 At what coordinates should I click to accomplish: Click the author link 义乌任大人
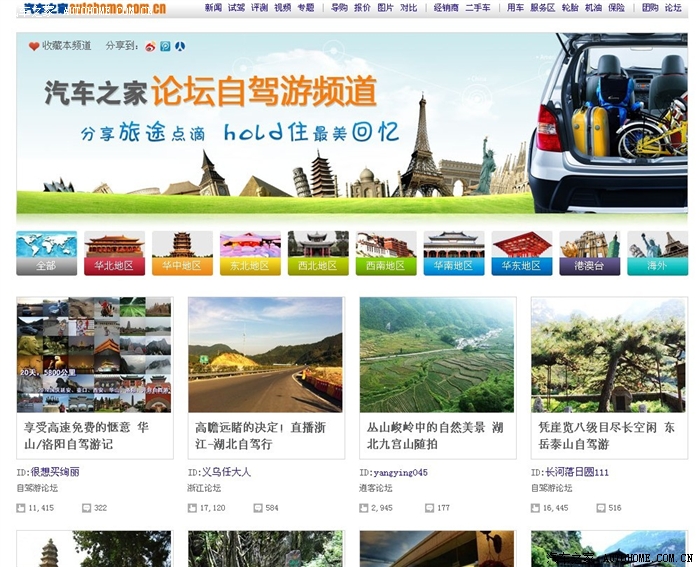click(226, 472)
